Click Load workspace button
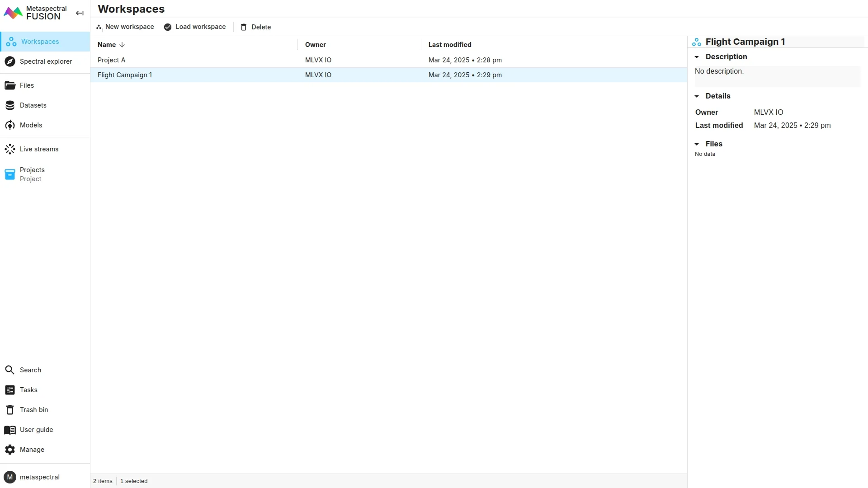Image resolution: width=868 pixels, height=488 pixels. click(x=195, y=27)
